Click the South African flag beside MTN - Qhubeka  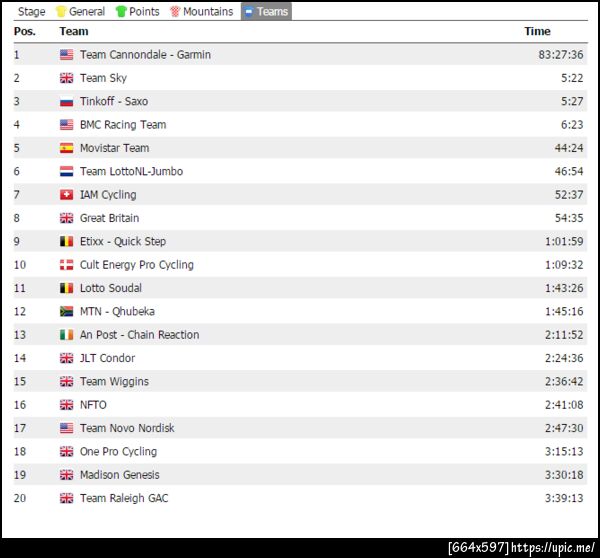coord(67,312)
